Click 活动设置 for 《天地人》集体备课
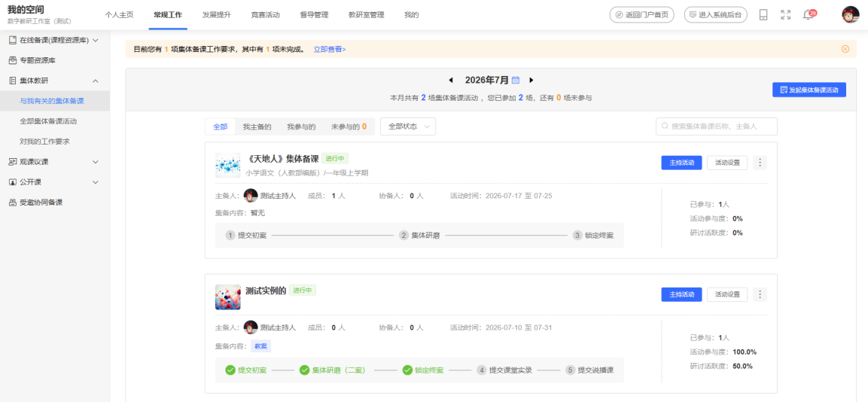 727,163
